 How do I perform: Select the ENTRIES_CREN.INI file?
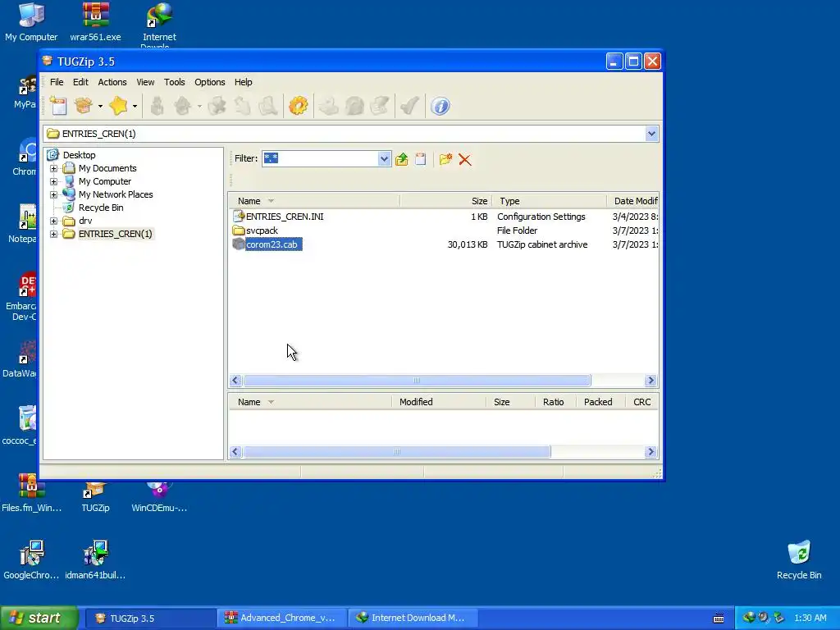coord(285,217)
